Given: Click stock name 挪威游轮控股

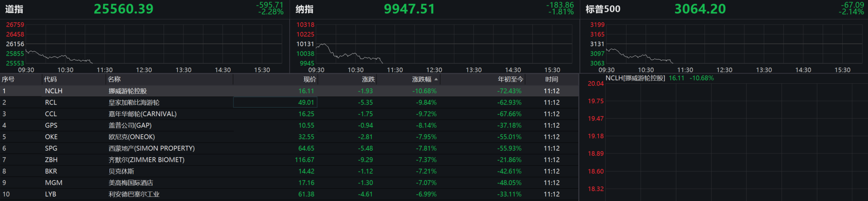Looking at the screenshot, I should click(128, 91).
